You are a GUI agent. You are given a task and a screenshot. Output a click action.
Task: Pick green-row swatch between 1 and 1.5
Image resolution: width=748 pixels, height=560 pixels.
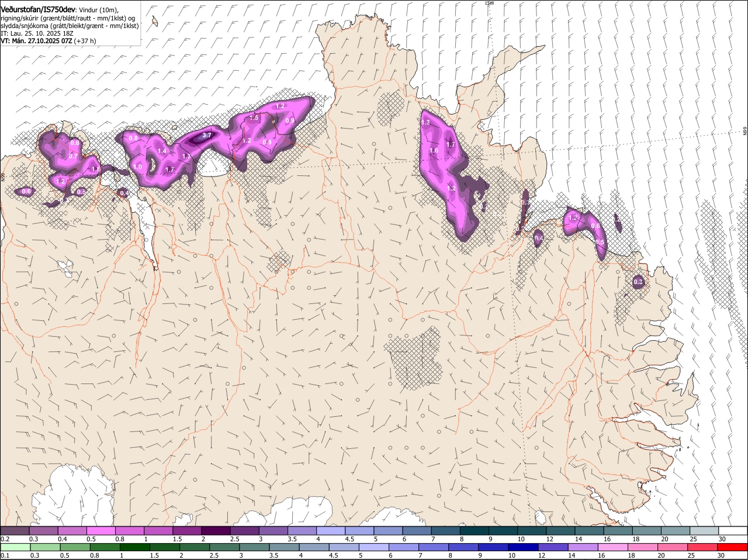[x=134, y=547]
